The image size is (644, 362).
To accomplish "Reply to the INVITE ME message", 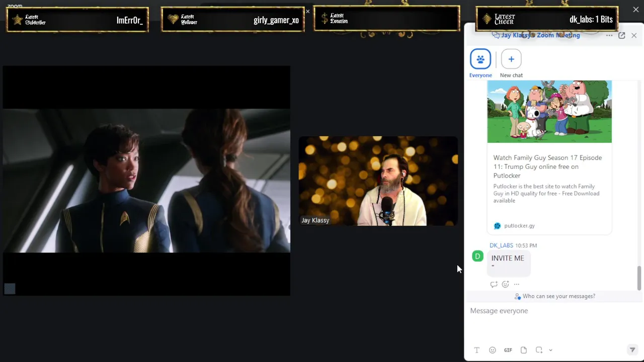I will coord(494,284).
